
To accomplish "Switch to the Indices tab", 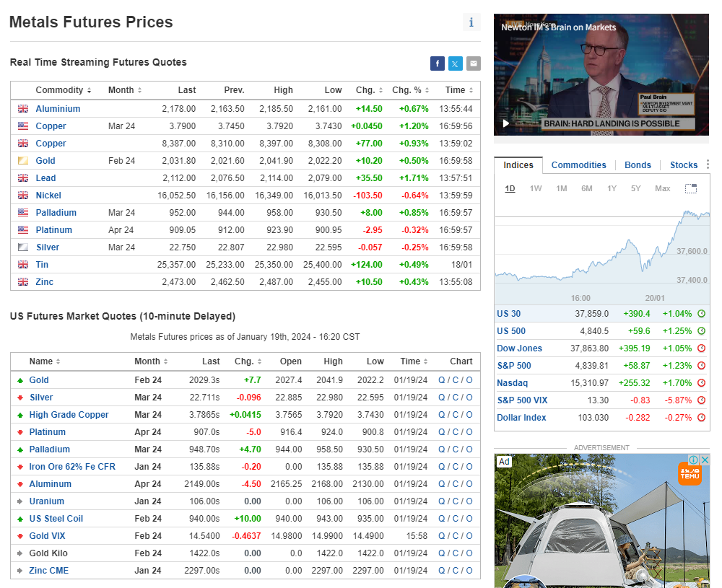I will [518, 165].
